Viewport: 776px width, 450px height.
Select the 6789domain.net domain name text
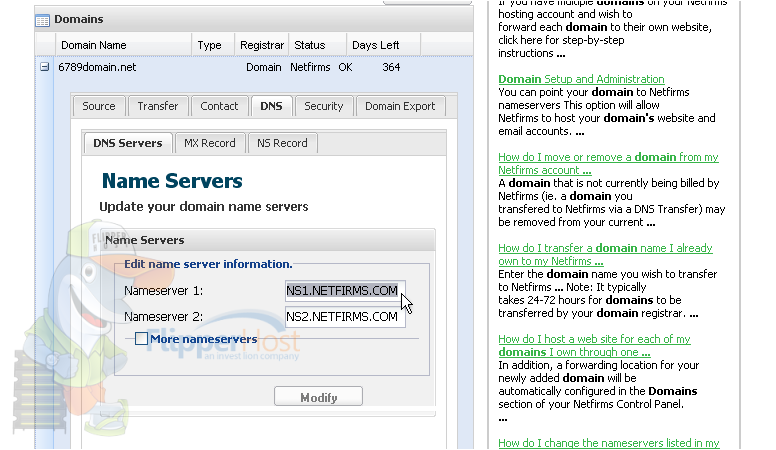click(x=97, y=67)
